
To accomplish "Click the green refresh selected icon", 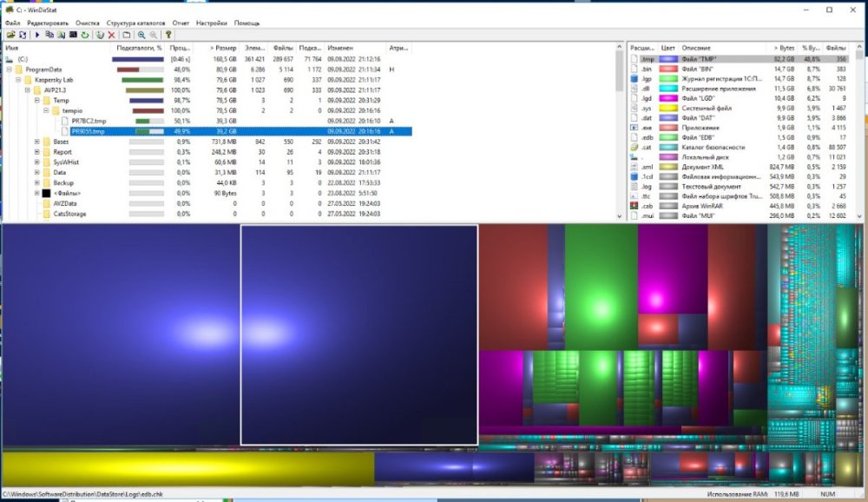I will tap(85, 35).
